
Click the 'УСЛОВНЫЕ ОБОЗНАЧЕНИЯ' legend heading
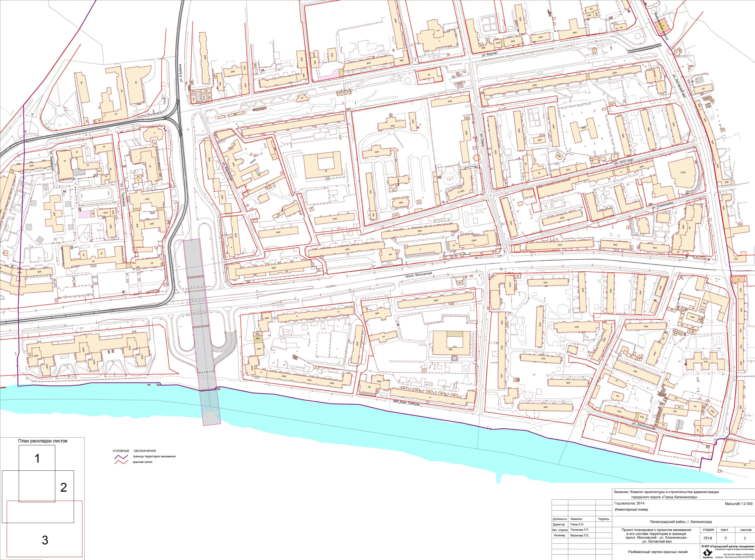point(134,451)
